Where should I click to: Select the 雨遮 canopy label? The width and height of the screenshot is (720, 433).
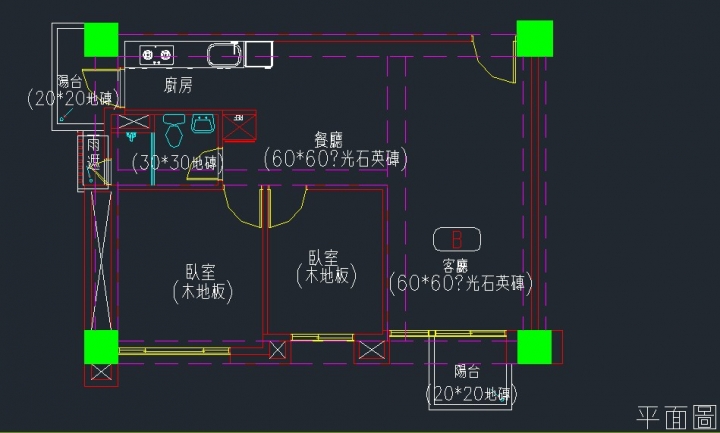tap(94, 155)
